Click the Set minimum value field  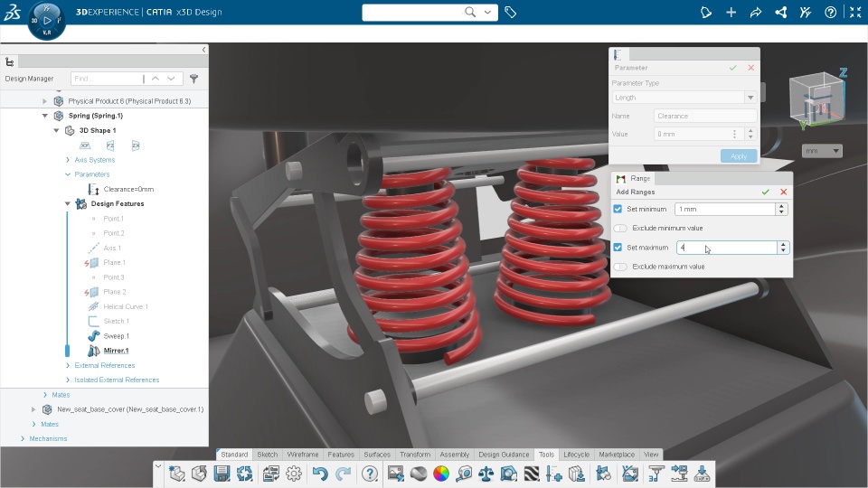[x=724, y=209]
